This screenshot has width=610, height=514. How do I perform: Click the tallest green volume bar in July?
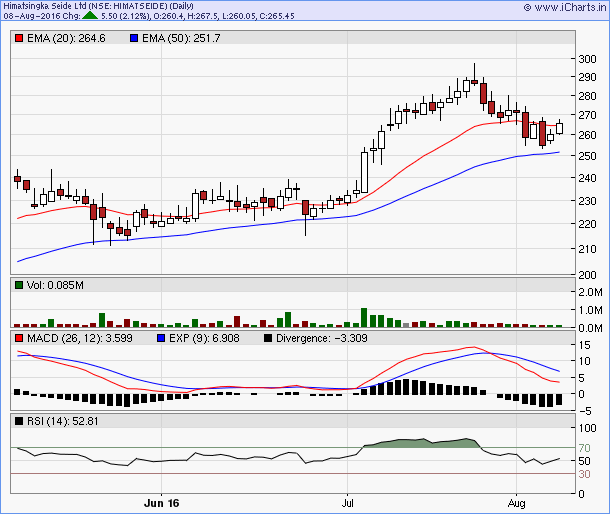pyautogui.click(x=364, y=318)
